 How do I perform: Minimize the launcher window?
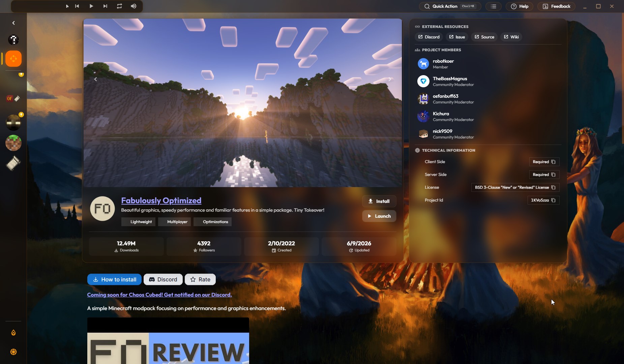[585, 6]
